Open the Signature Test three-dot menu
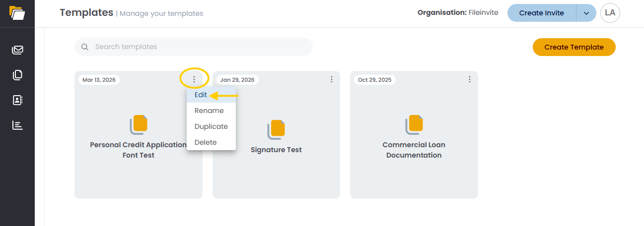 coord(332,79)
